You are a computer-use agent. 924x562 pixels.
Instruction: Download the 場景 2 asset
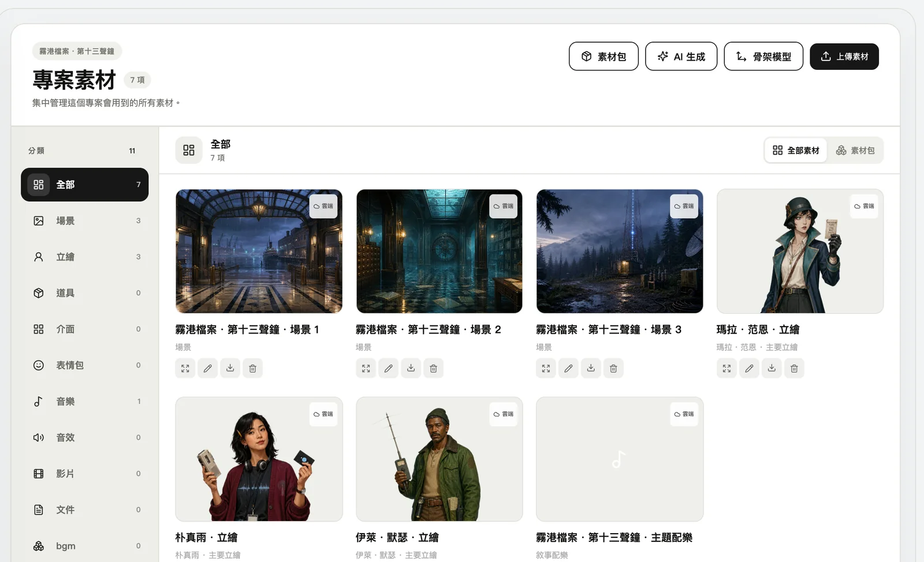411,368
